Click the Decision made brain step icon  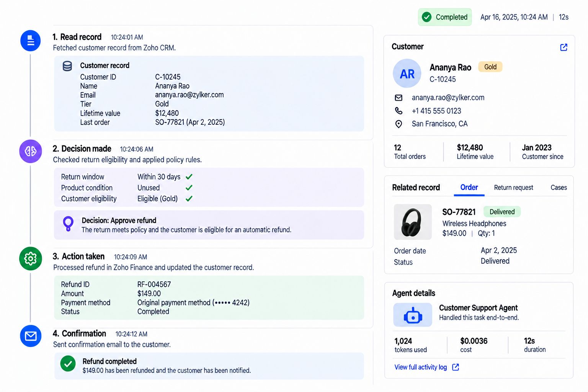(x=31, y=151)
